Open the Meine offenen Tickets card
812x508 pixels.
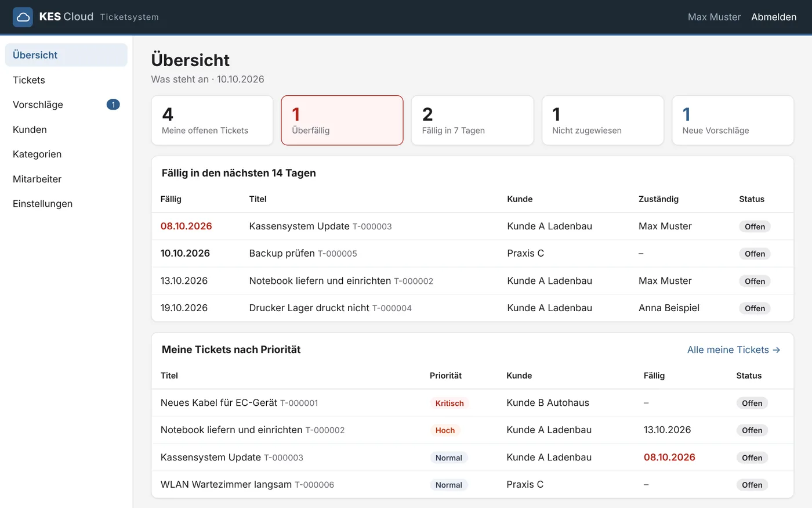tap(212, 120)
